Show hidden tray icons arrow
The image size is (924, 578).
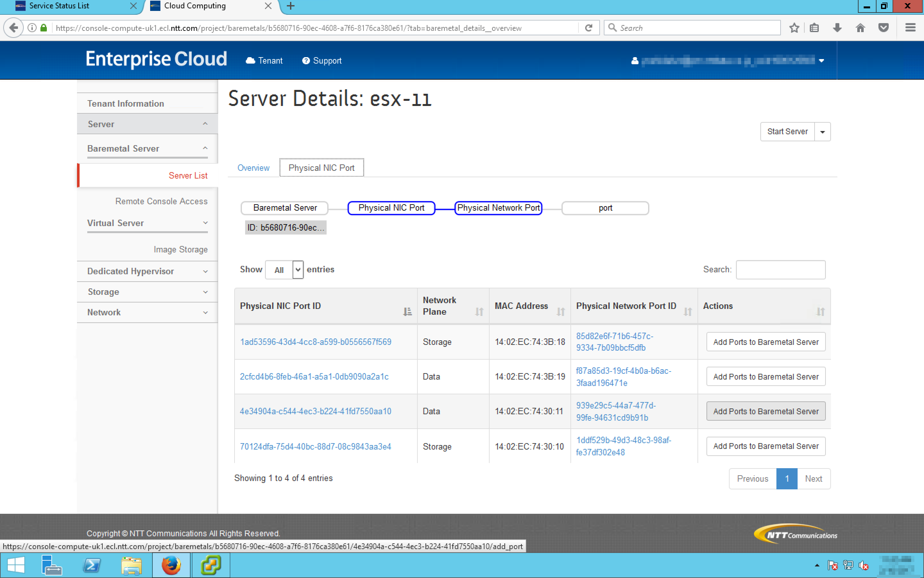[x=817, y=565]
